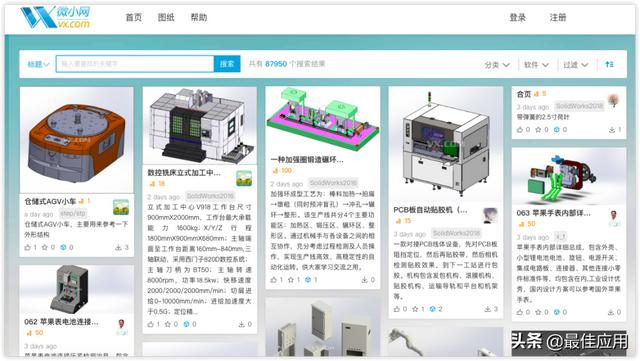This screenshot has width=640, height=361.
Task: Click the 登录 login link
Action: click(518, 18)
